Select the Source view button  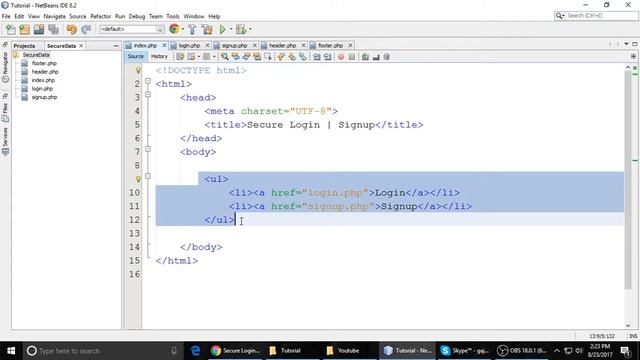[135, 57]
